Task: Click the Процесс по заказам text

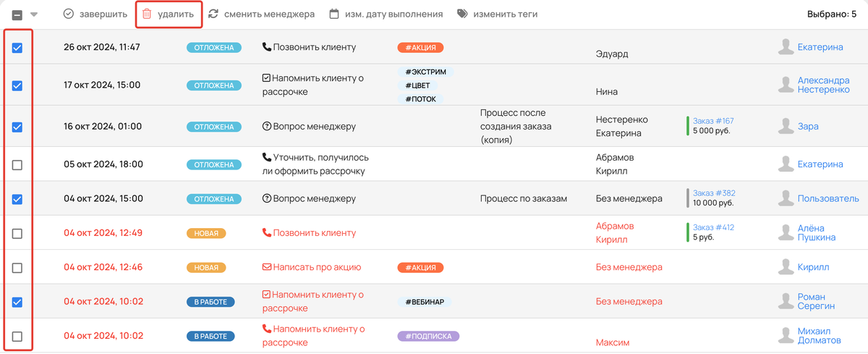Action: coord(524,198)
